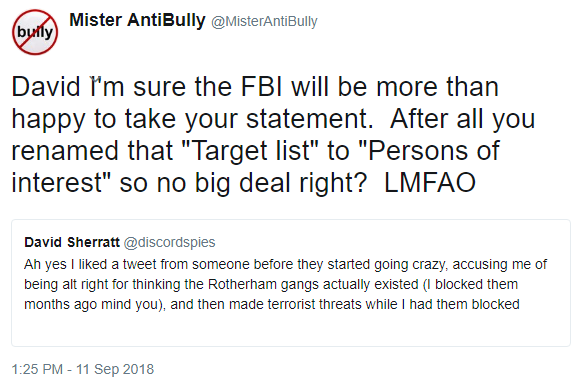
Task: Select the word David starting the tweet
Action: (x=46, y=87)
